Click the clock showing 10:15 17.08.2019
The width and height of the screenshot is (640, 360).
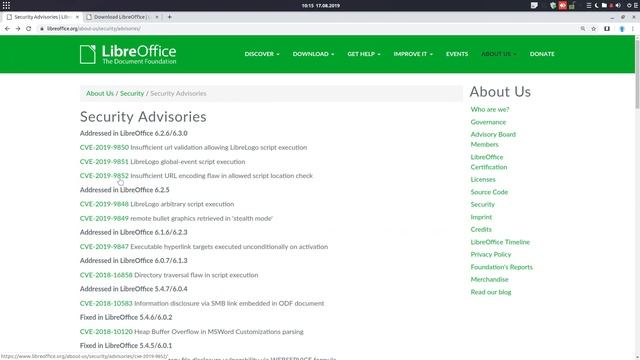321,6
